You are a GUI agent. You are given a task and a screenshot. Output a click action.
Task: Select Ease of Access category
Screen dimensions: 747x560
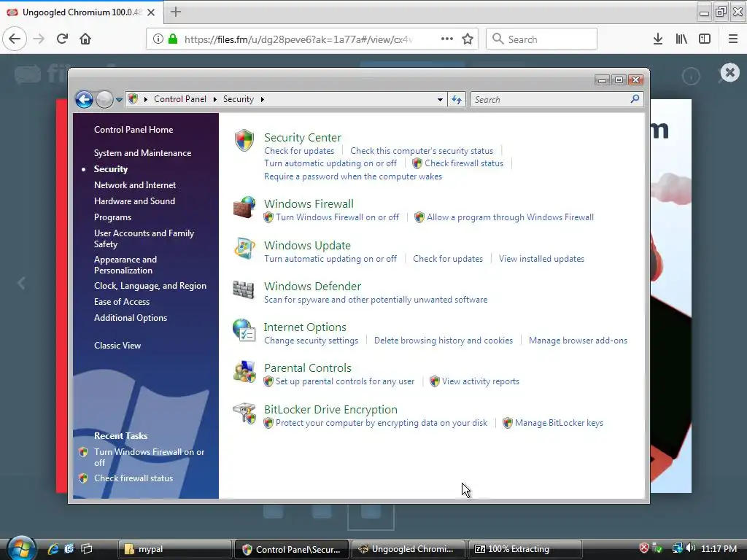(122, 301)
